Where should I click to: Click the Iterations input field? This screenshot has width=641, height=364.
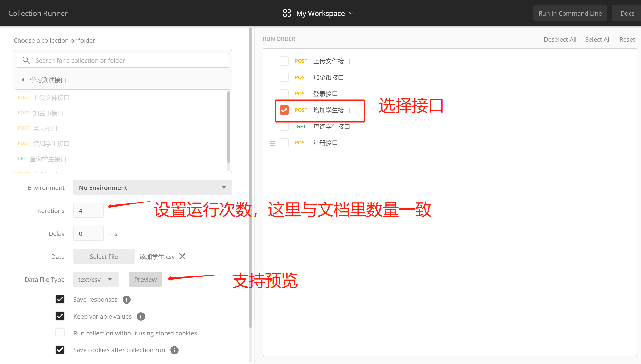[88, 211]
